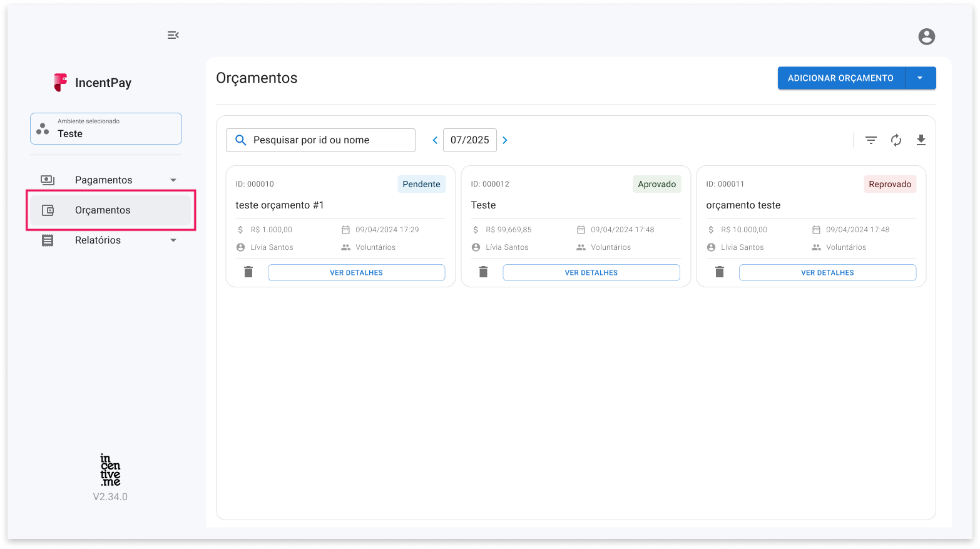Open the Ambiente selecionado Teste selector

point(106,128)
